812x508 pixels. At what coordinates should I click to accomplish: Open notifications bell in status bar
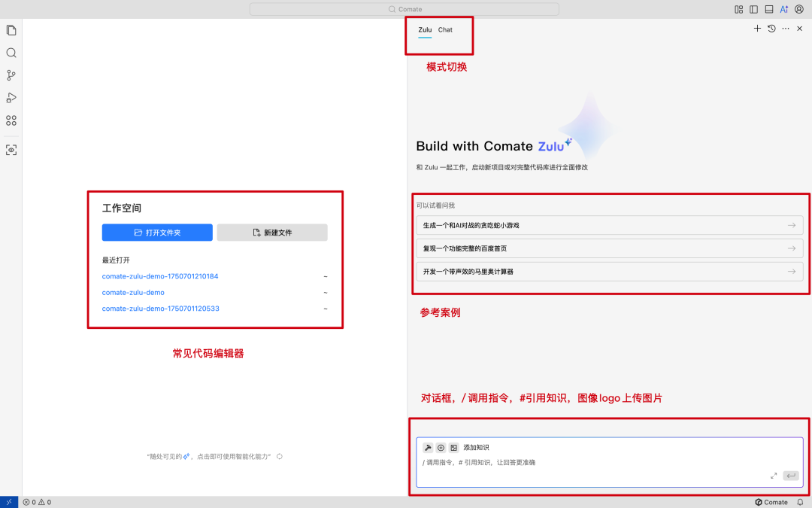pos(800,502)
